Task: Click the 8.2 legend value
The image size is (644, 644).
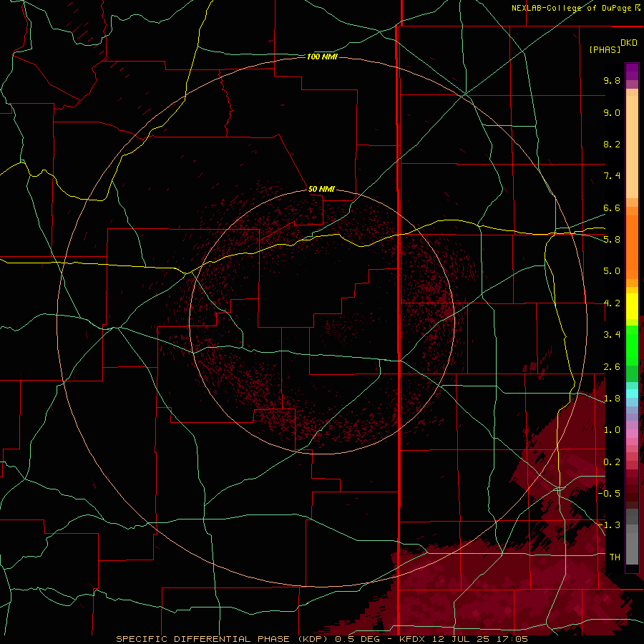Action: 612,144
